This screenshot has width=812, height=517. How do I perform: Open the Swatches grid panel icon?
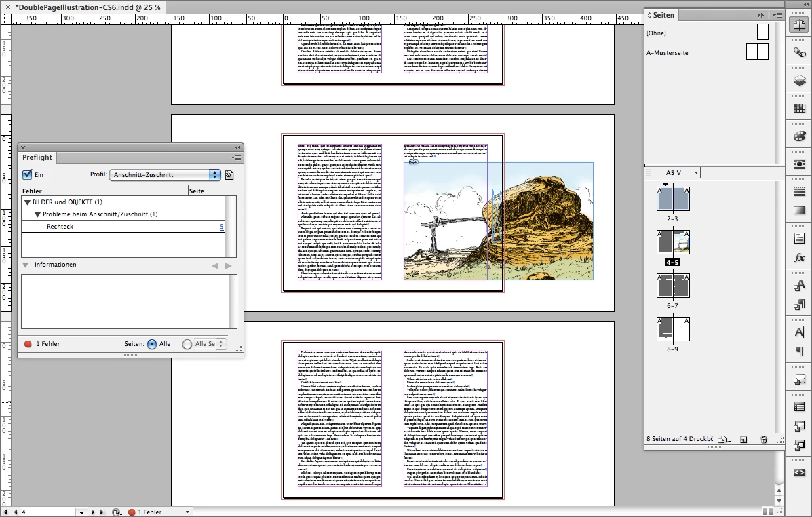(799, 109)
